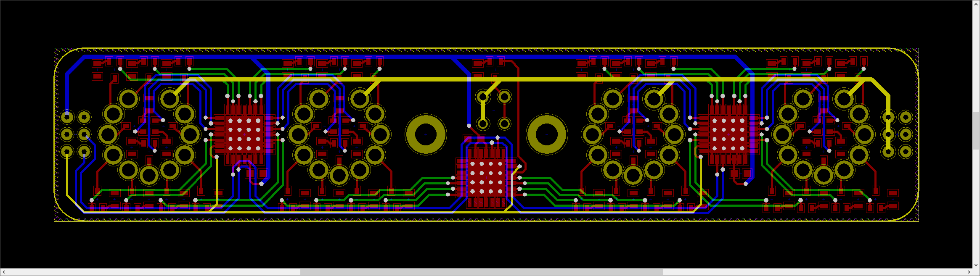Screen dimensions: 980x276
Task: Click the vertical scrollbar's down arrow
Action: [976, 265]
